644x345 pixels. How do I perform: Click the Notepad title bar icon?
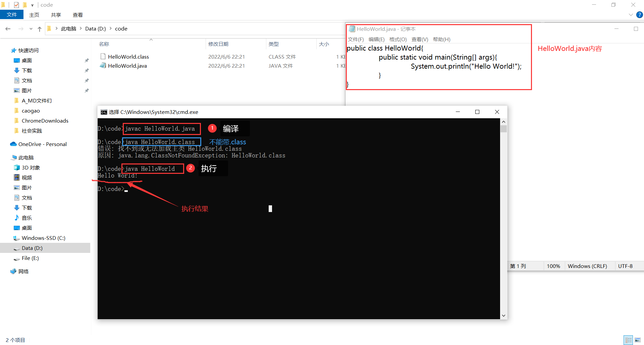click(352, 29)
